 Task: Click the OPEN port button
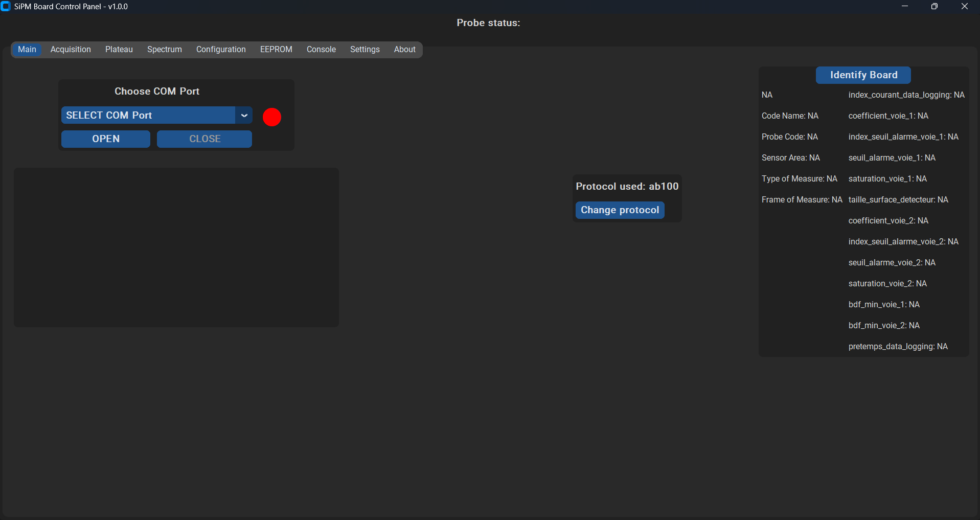[106, 139]
